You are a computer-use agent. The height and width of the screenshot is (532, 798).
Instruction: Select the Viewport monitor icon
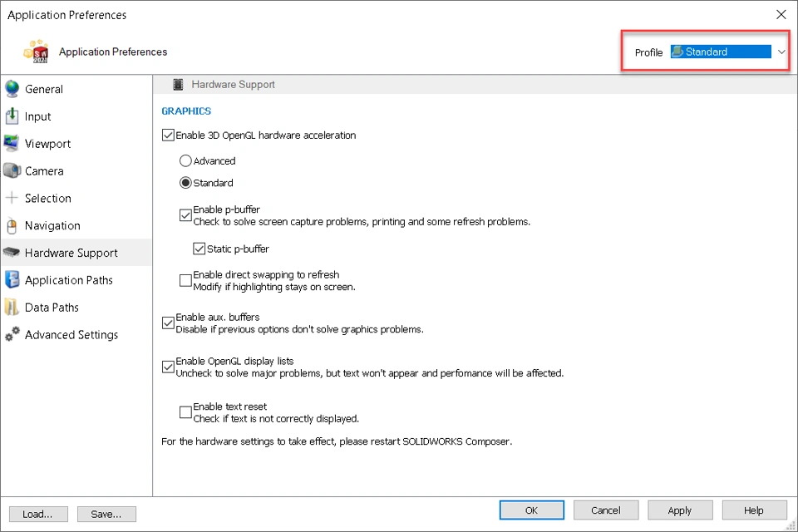[x=12, y=144]
